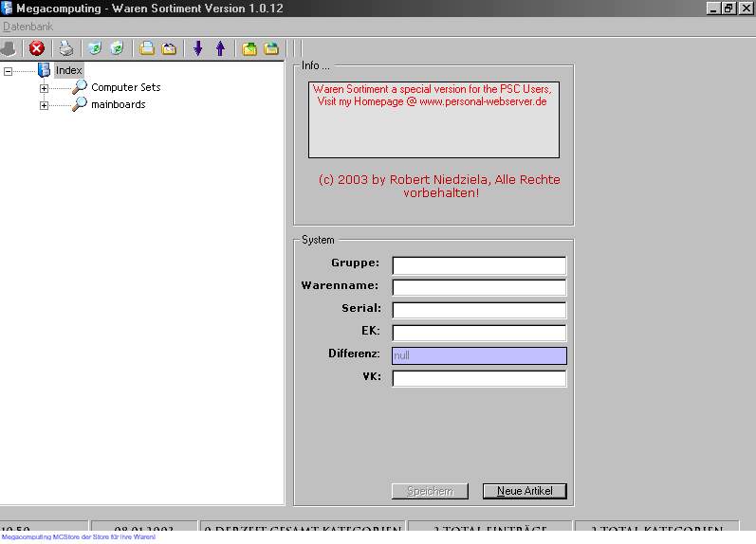Screen dimensions: 756x544
Task: Expand the Computer Sets tree node
Action: click(x=44, y=88)
